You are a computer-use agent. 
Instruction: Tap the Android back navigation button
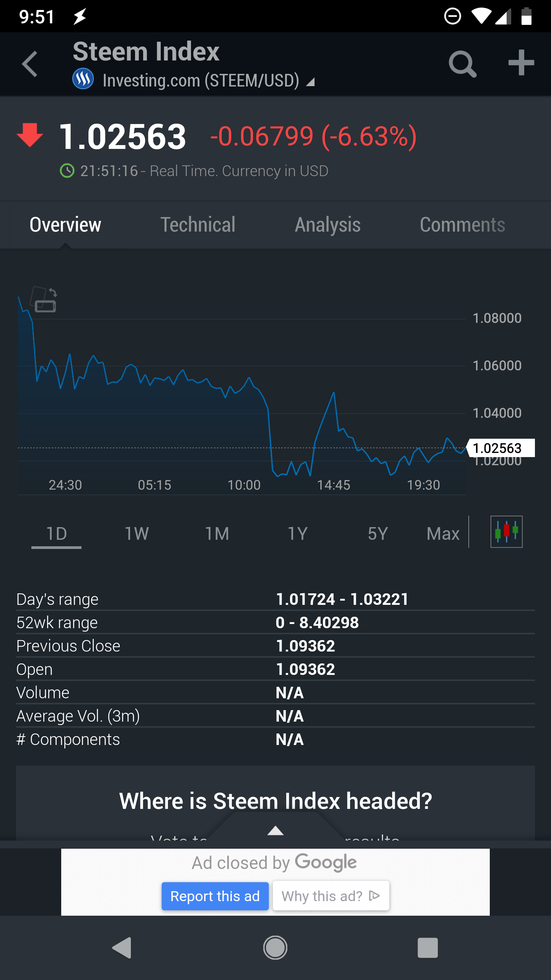coord(122,948)
